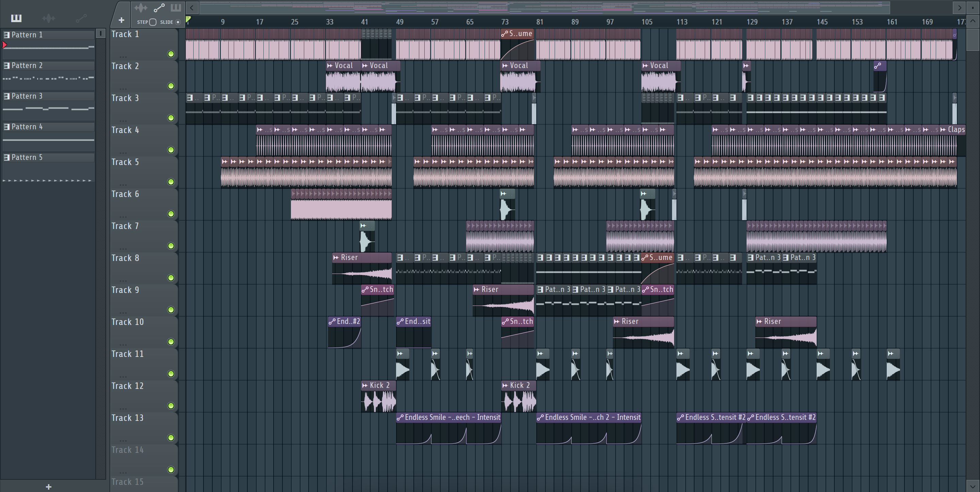Click the Pattern 5 piano-roll icon
The height and width of the screenshot is (492, 980).
point(6,157)
